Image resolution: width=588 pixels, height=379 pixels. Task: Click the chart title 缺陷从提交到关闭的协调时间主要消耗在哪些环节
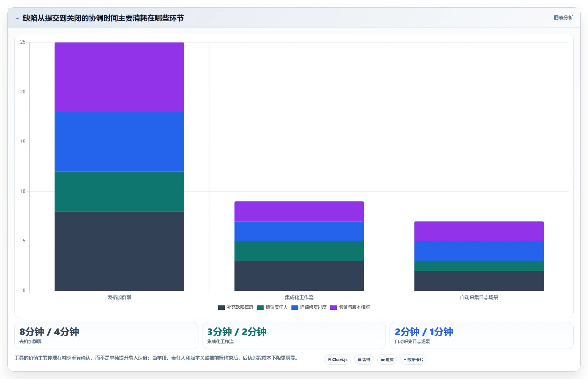click(x=103, y=18)
